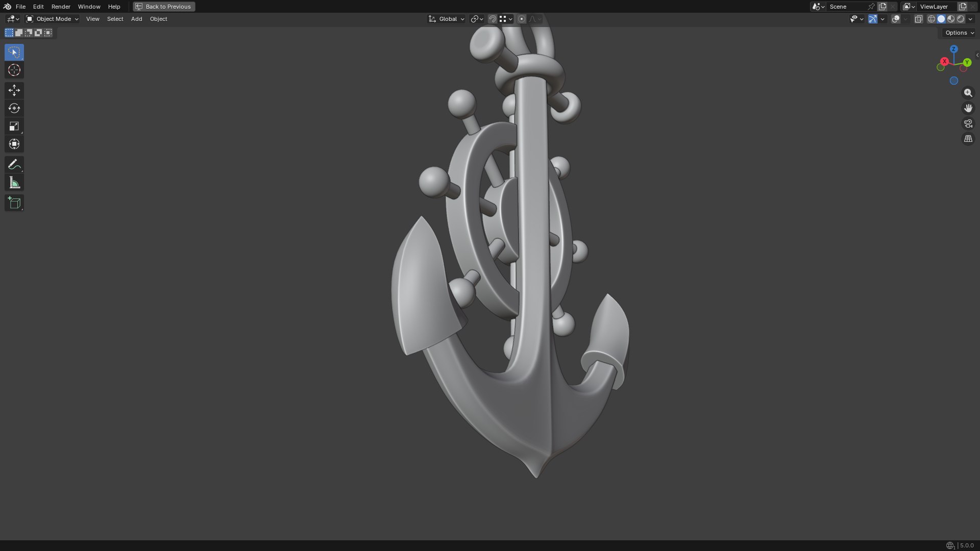Switch to rendered shading
Image resolution: width=980 pixels, height=551 pixels.
[x=961, y=19]
